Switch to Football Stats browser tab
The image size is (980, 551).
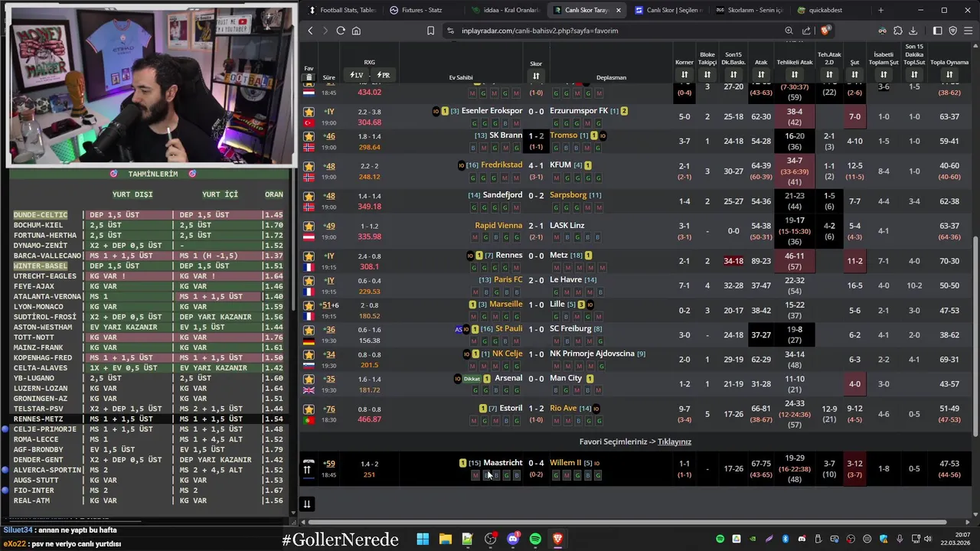tap(341, 10)
